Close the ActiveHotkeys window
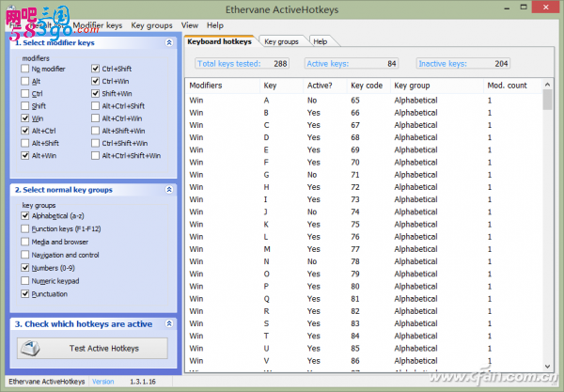Screen dimensions: 564x392 pyautogui.click(x=546, y=8)
